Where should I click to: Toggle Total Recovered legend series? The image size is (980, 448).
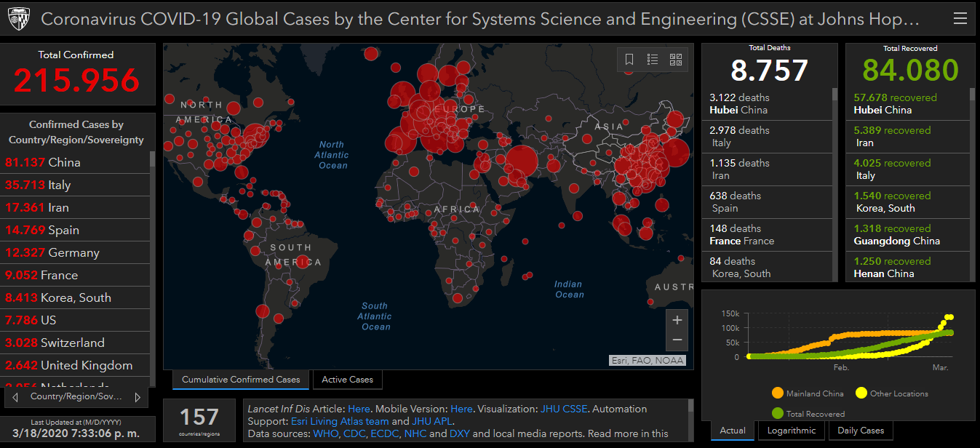pos(808,414)
